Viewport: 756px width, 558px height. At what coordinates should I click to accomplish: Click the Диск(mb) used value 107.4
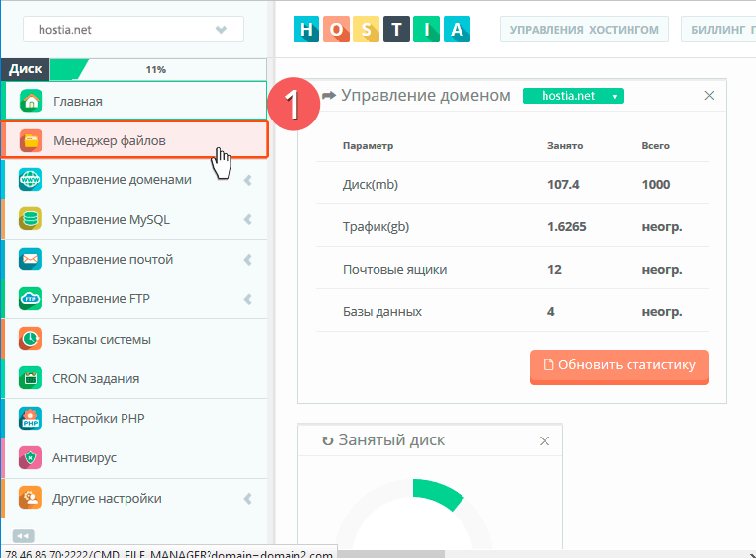tap(563, 184)
